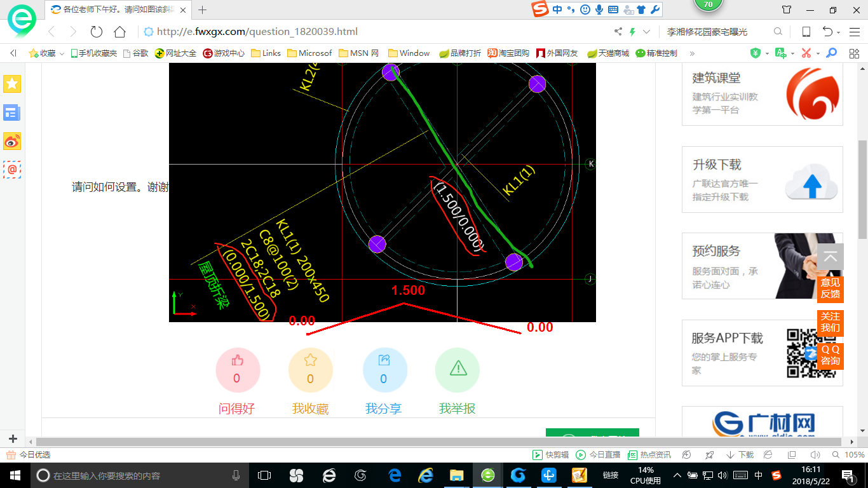This screenshot has height=488, width=868.
Task: Open the 建筑课堂 sidebar card
Action: tap(763, 94)
